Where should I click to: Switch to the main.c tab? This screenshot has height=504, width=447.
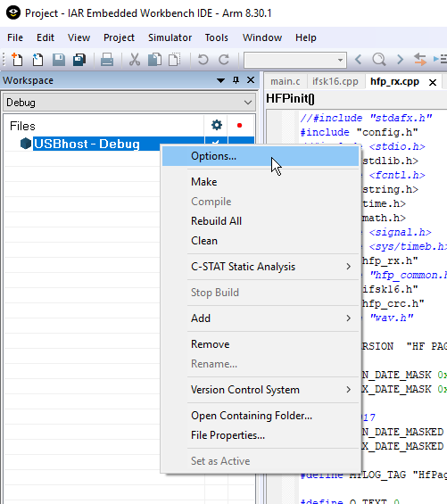(x=286, y=82)
